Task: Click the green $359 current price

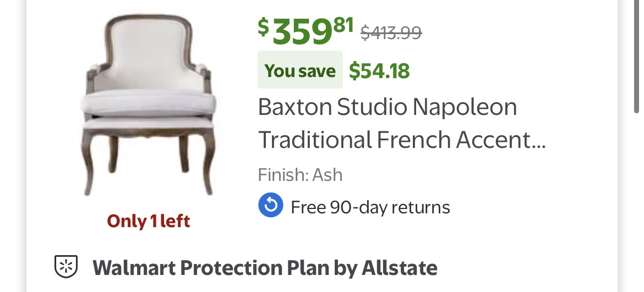Action: pos(302,33)
